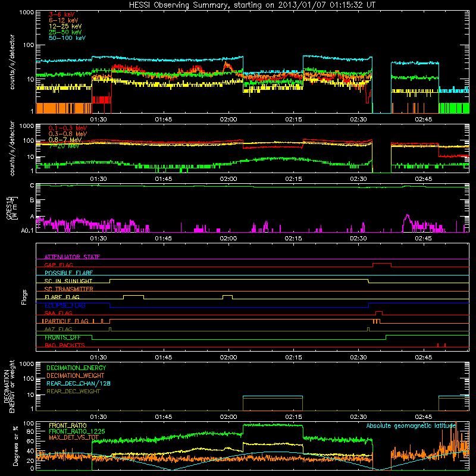Select the orange 6-12 keV legend entry

coord(64,20)
